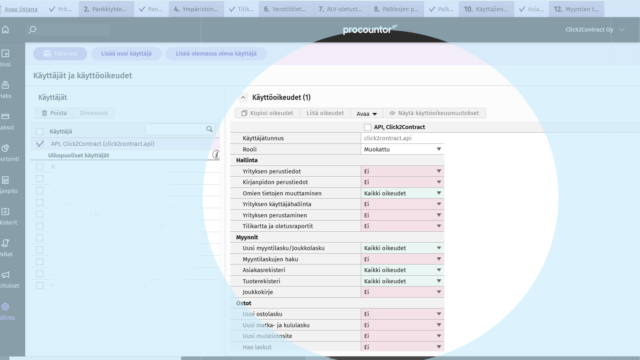Switch to the 2. Pankkiyhte... tab
The width and height of the screenshot is (640, 360).
tap(106, 9)
